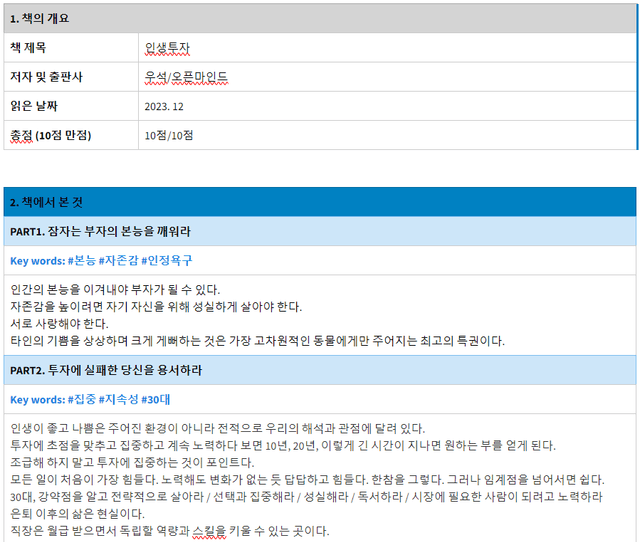Click the book title '인생투자'
The height and width of the screenshot is (542, 640).
click(x=167, y=48)
